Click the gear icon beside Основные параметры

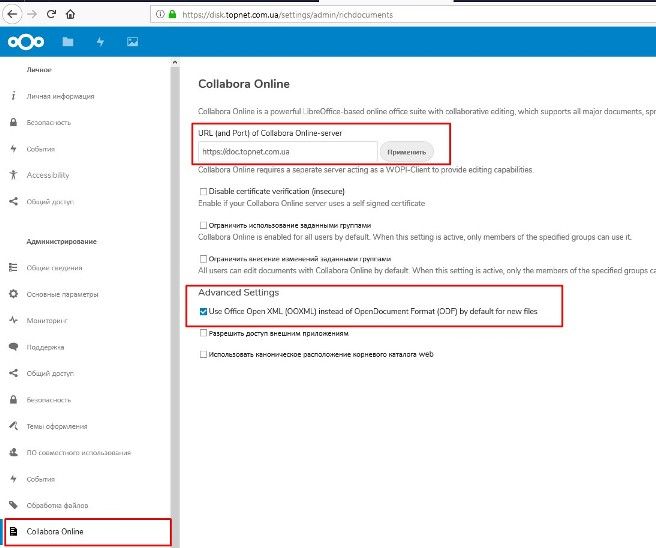(x=13, y=294)
